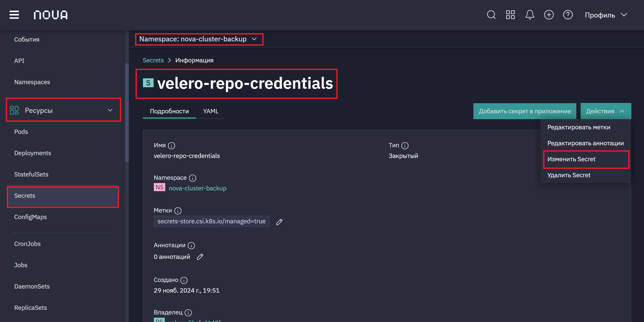
Task: Show info tooltip for Метки field
Action: 178,211
